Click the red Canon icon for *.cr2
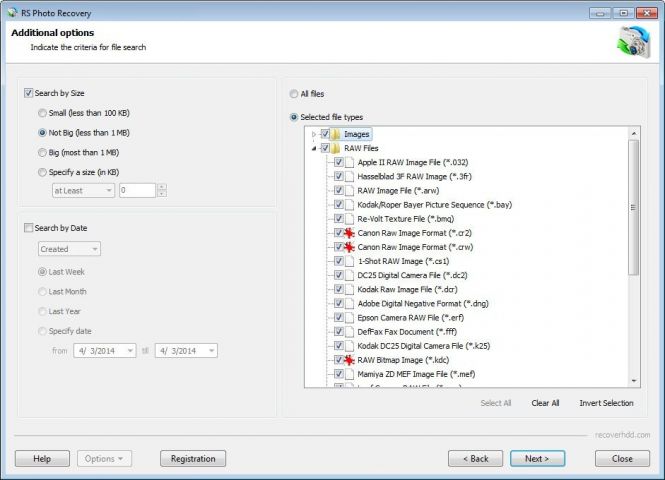 349,233
